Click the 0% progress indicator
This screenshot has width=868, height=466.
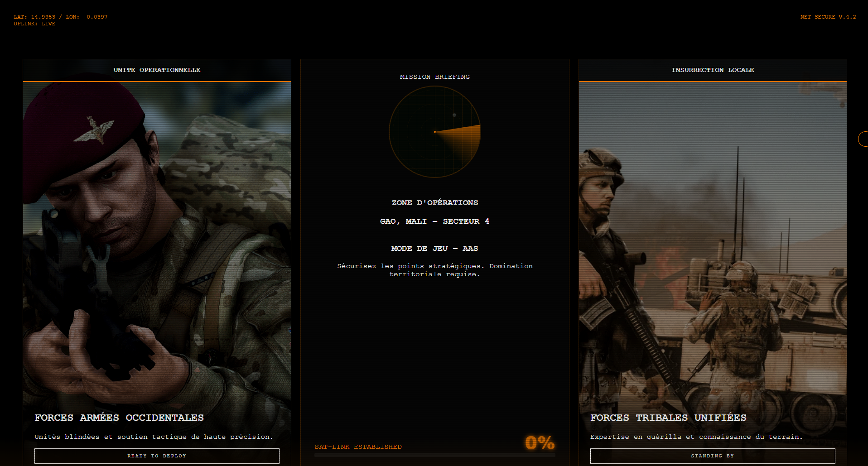click(540, 442)
